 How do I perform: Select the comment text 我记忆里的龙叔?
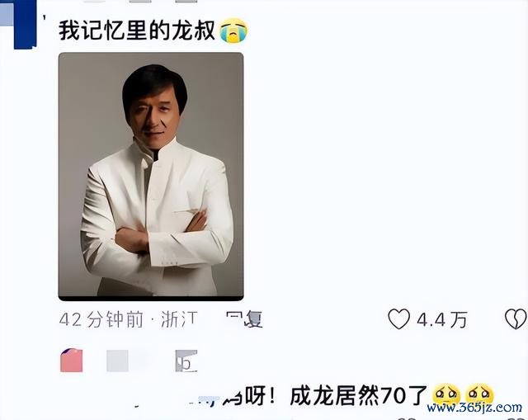(137, 31)
